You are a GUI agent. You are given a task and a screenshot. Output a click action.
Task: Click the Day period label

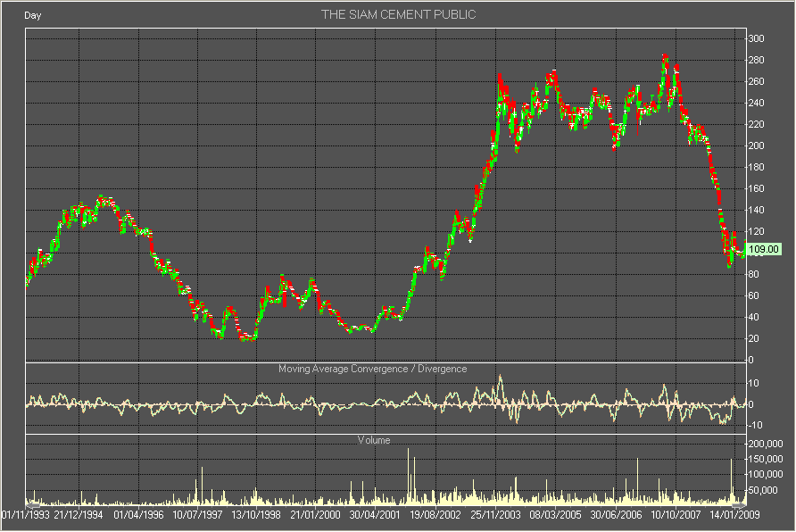[x=32, y=16]
